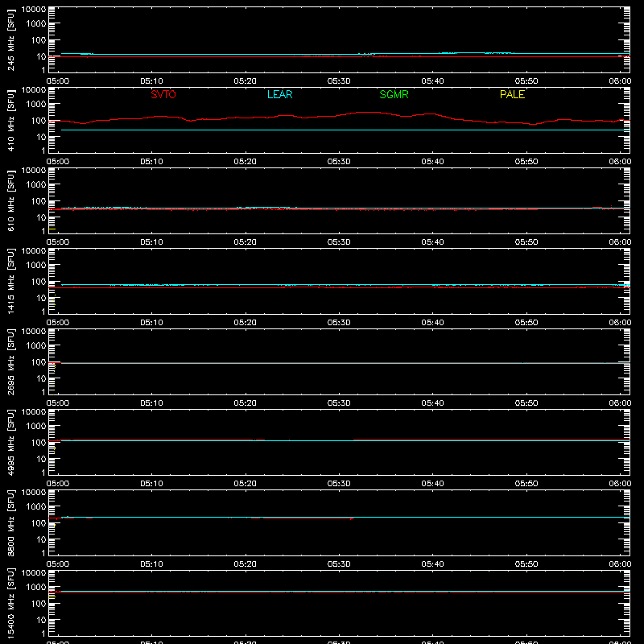Click 05:20 tick under the 1415 MHz panel

[246, 323]
